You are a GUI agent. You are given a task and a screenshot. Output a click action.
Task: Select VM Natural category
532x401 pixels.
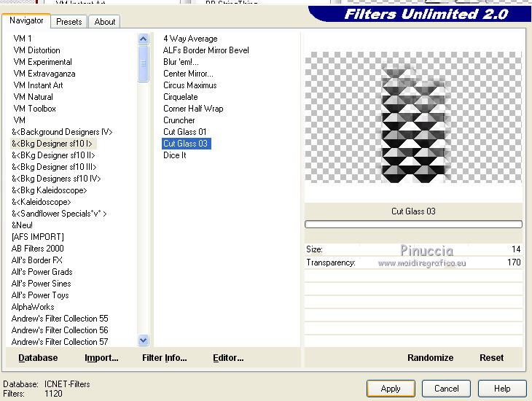coord(33,97)
